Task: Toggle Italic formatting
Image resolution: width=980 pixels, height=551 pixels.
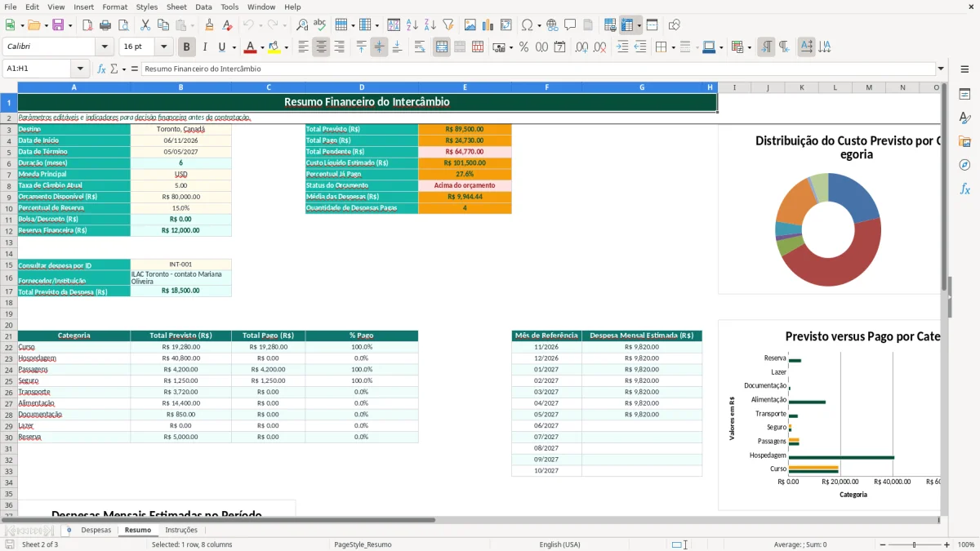Action: coord(204,47)
